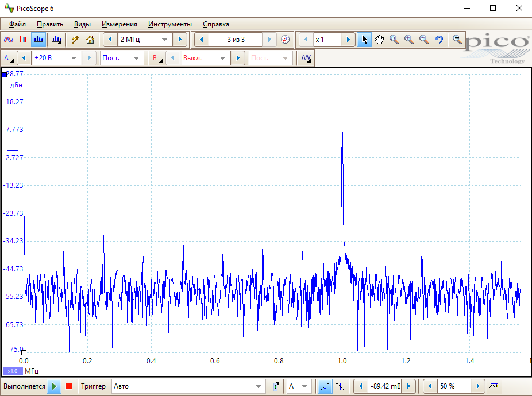Switch to oscilloscope mode icon
532x396 pixels.
tap(9, 40)
